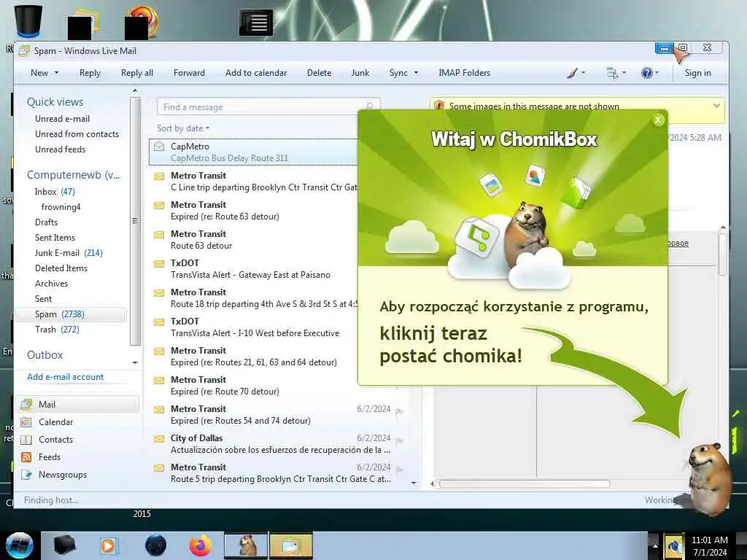This screenshot has width=747, height=560.
Task: Collapse the Quick views section
Action: pyautogui.click(x=55, y=102)
